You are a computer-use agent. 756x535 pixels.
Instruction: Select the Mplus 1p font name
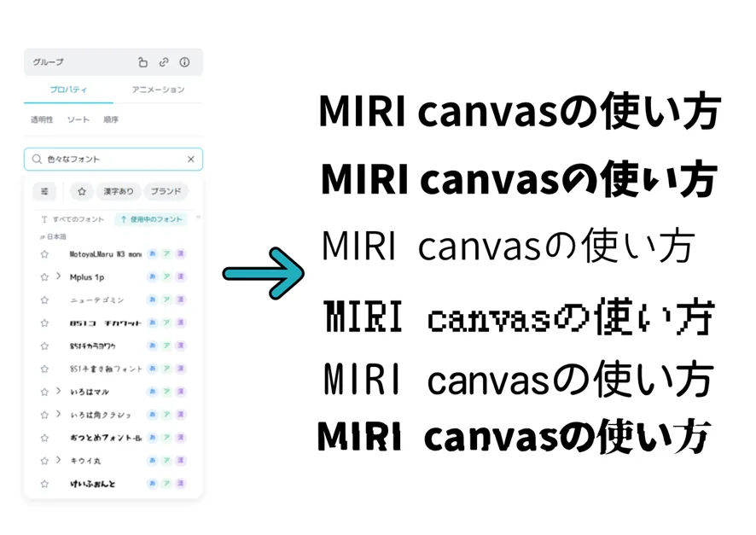click(x=87, y=277)
